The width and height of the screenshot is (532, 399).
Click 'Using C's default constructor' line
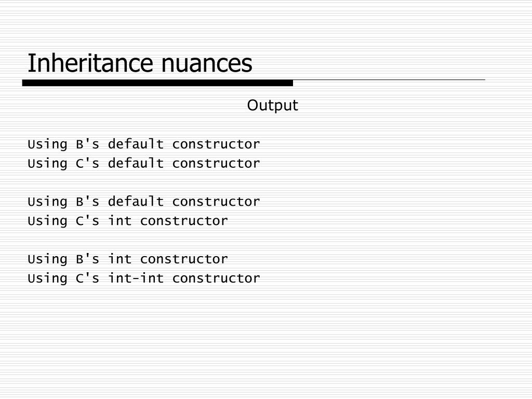point(144,164)
